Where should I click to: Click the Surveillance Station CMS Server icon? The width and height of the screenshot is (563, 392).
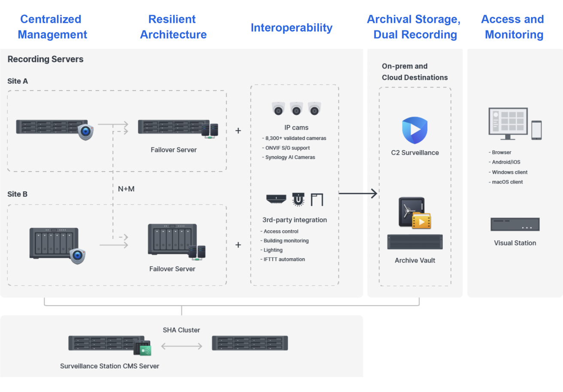[106, 344]
